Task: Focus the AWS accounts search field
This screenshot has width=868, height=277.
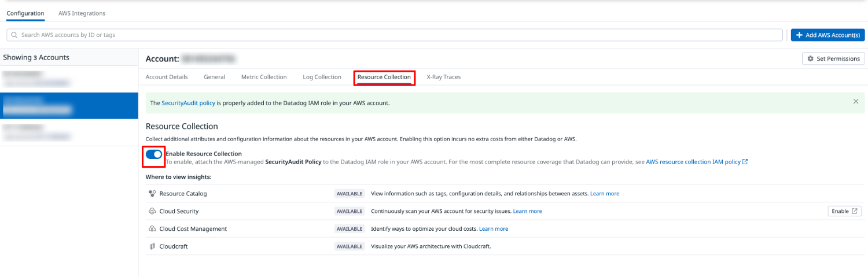Action: [x=395, y=35]
